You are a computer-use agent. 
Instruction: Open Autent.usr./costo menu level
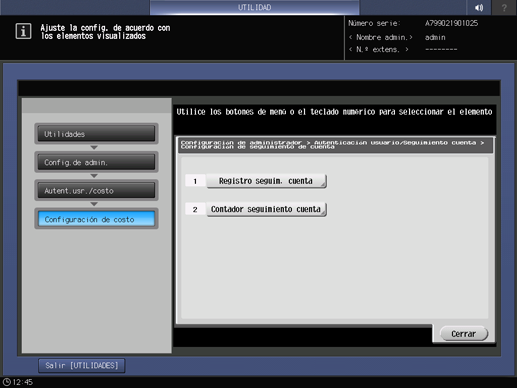point(96,191)
